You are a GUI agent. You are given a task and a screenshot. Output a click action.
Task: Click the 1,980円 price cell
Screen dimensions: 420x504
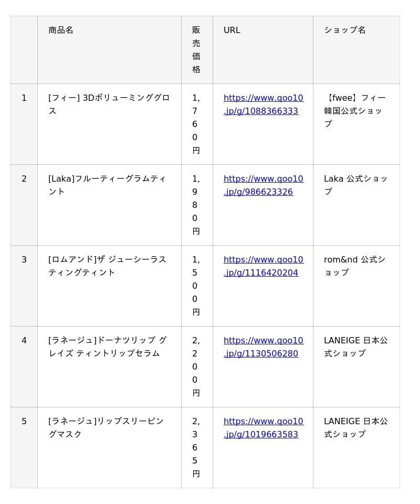coord(196,205)
